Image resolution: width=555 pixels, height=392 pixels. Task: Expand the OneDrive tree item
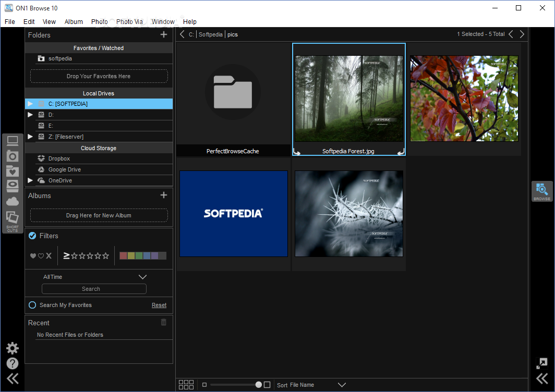tap(30, 180)
